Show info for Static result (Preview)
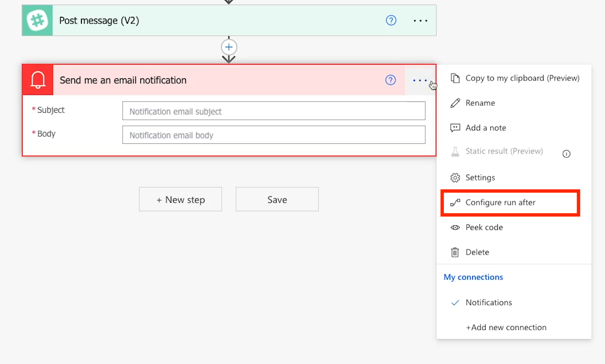The image size is (605, 364). pyautogui.click(x=566, y=154)
